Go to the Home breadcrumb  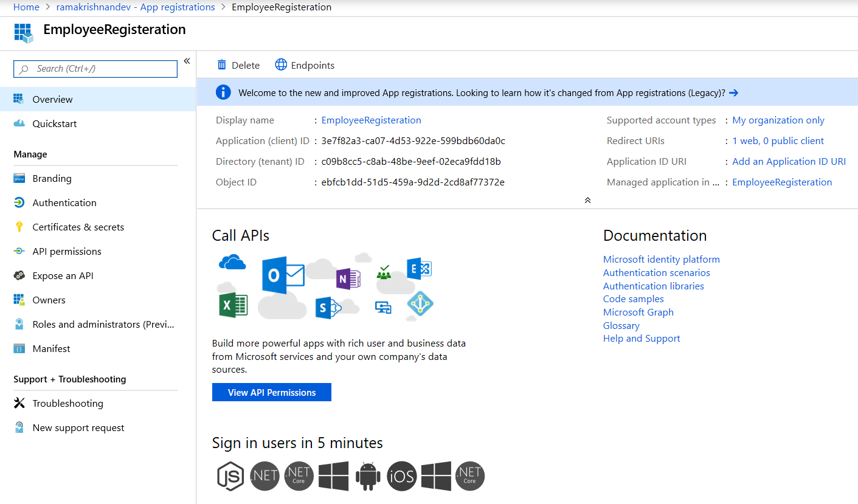26,7
